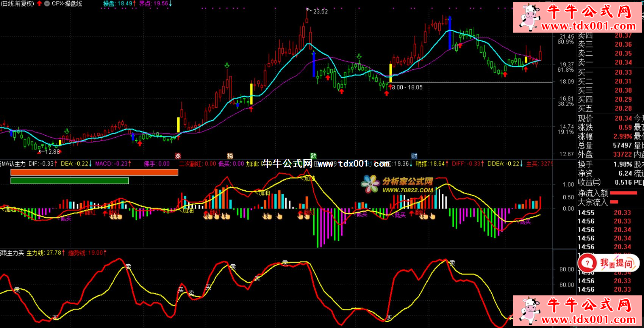This screenshot has width=644, height=328.
Task: Select the 日线.前复权 period label
Action: pyautogui.click(x=17, y=3)
